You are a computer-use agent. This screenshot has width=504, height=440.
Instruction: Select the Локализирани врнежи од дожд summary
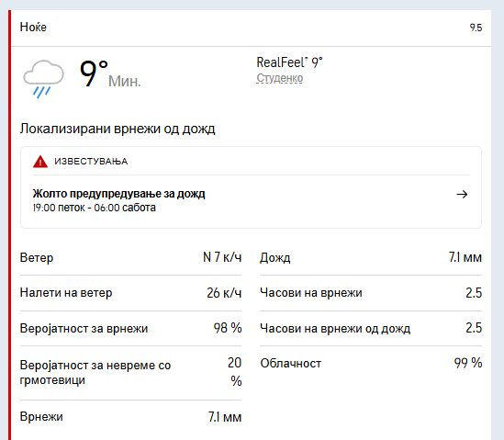tap(118, 129)
